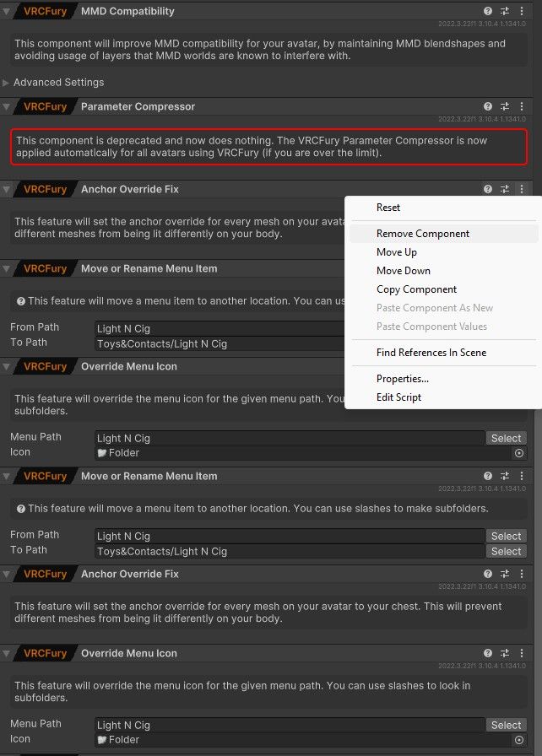Collapse the Anchor Override Fix below Parameter Compressor

[x=6, y=189]
